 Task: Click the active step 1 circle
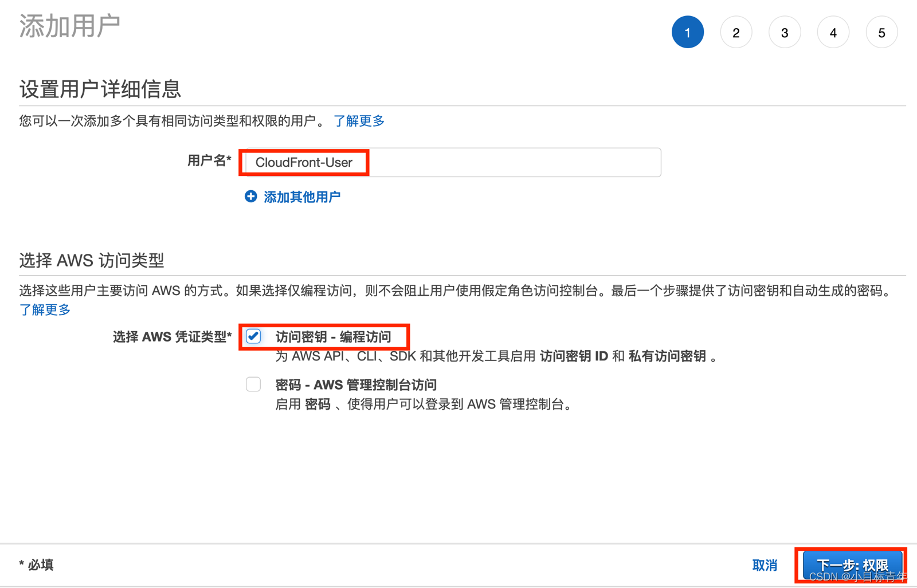click(687, 32)
